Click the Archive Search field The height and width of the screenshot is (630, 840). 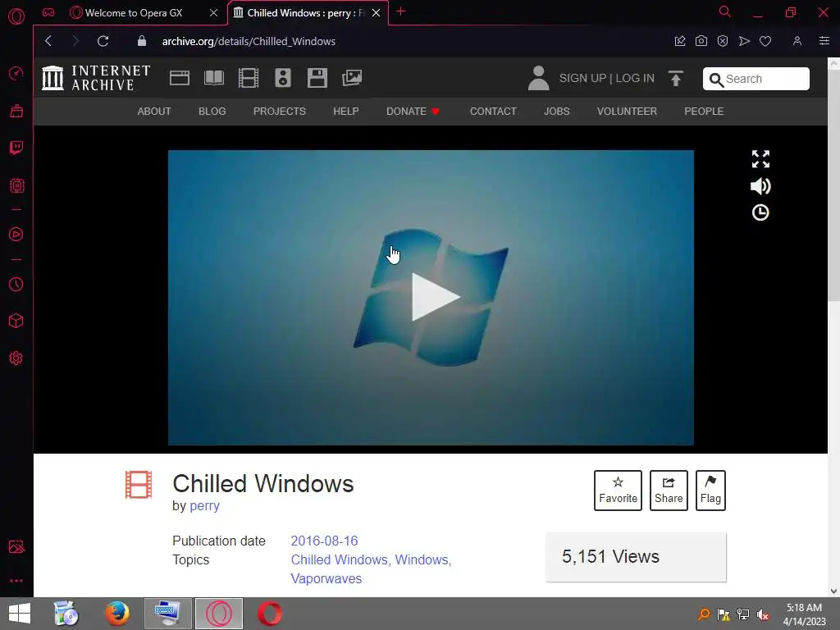pos(756,79)
